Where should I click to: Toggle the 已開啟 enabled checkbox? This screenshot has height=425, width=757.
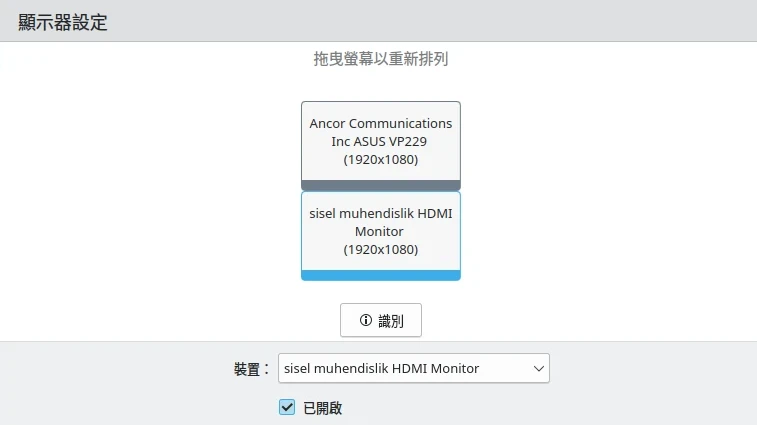tap(287, 407)
